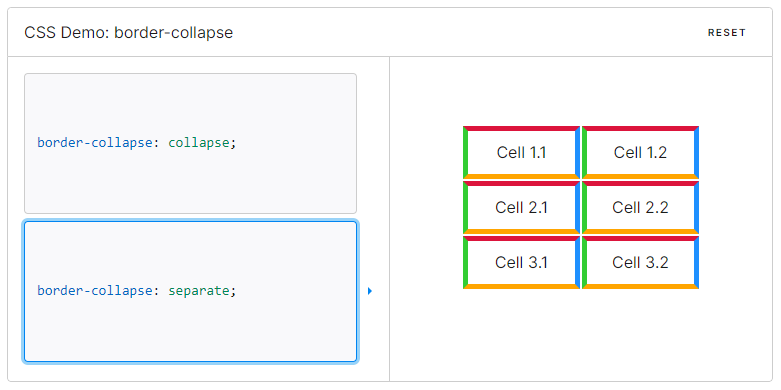The image size is (781, 390).
Task: Click table cell labeled Cell 3.2
Action: pos(640,262)
